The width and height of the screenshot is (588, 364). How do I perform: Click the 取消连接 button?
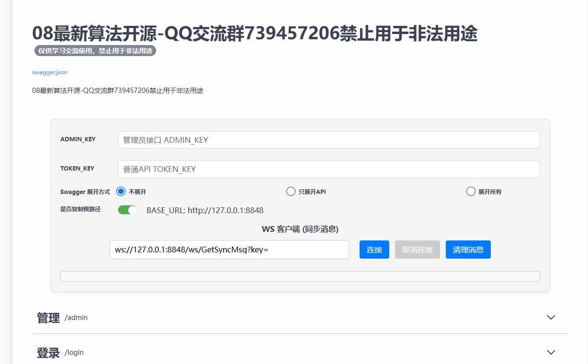tap(418, 250)
